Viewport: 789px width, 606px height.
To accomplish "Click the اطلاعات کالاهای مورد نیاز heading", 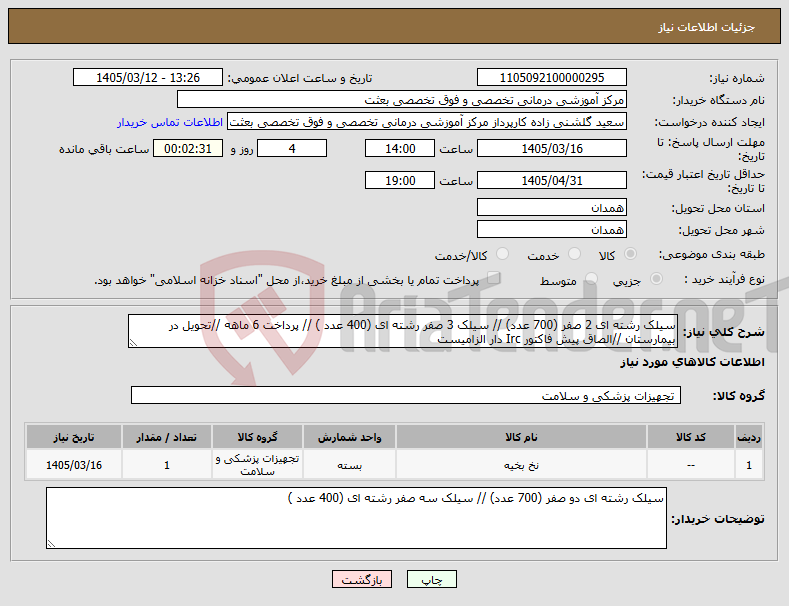I will coord(692,362).
